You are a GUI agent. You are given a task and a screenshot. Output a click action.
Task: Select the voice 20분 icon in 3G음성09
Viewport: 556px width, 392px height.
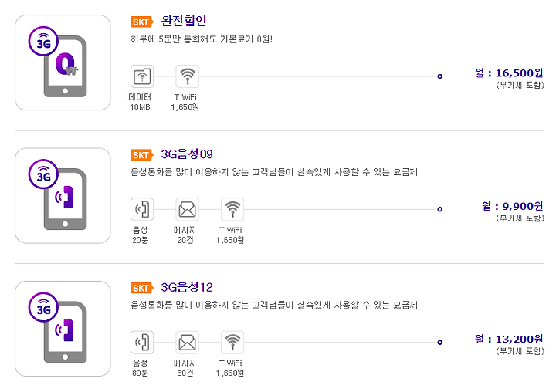point(142,209)
